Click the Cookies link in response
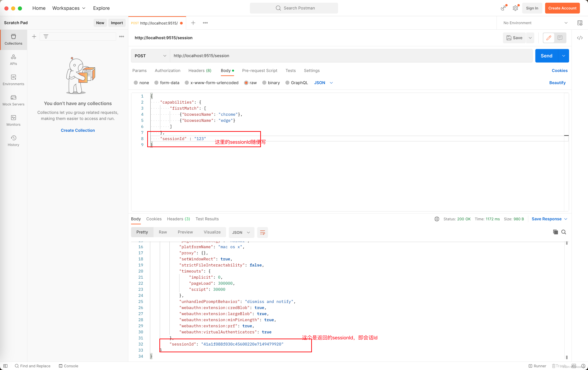Screen dimensions: 588x370 pos(154,219)
